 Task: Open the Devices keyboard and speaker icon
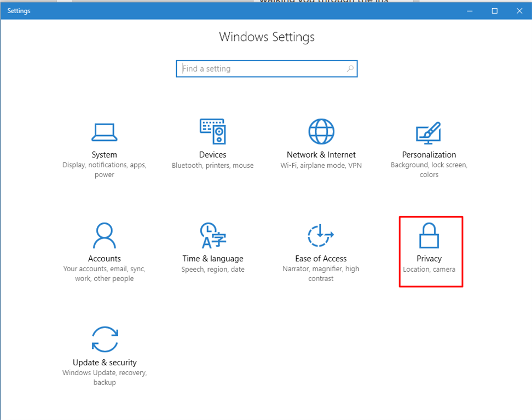(x=213, y=132)
